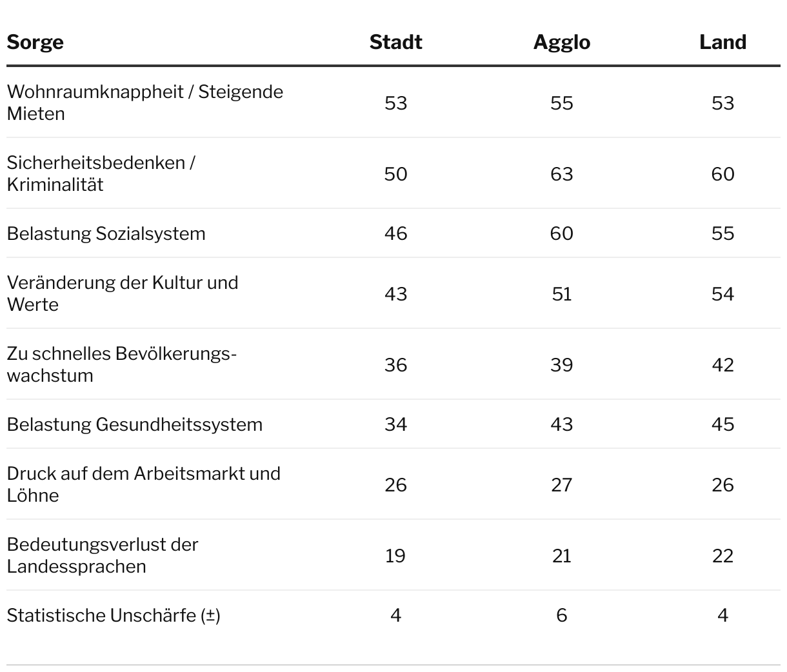Select the Zu schnelles Bevölkerungswachstum row label
This screenshot has height=672, width=787.
[x=122, y=364]
